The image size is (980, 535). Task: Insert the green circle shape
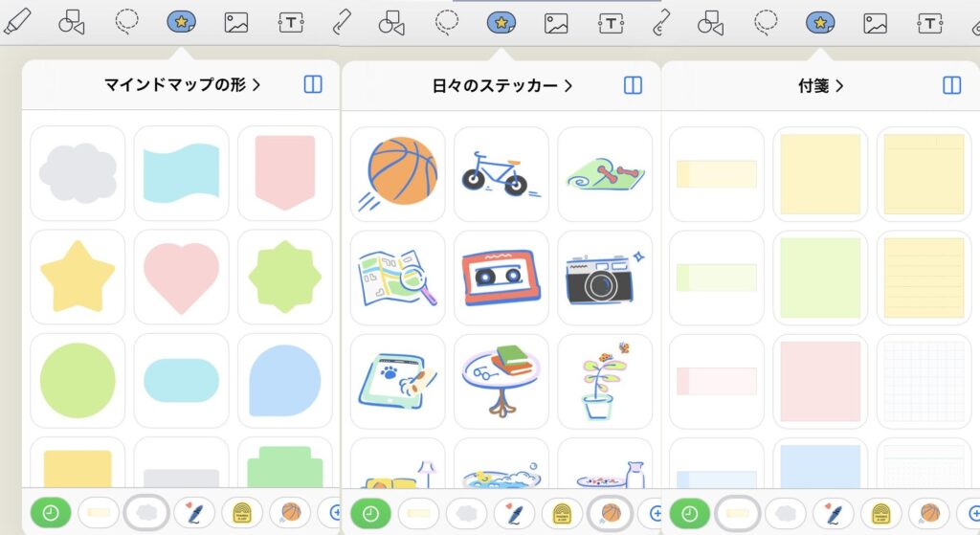[78, 381]
